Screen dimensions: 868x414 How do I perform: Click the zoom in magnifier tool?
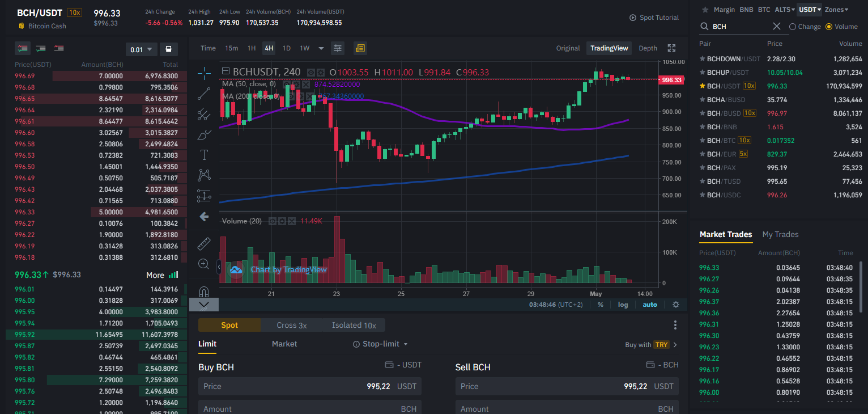(x=204, y=264)
